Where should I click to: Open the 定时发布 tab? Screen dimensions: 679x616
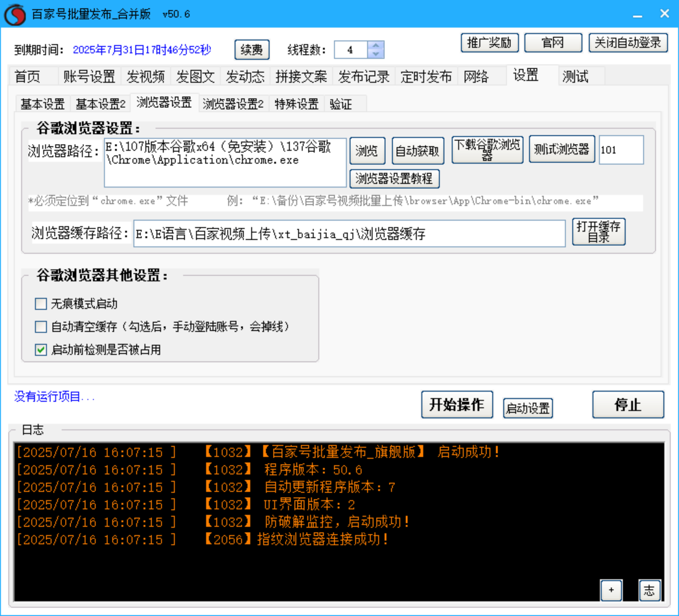pyautogui.click(x=426, y=77)
